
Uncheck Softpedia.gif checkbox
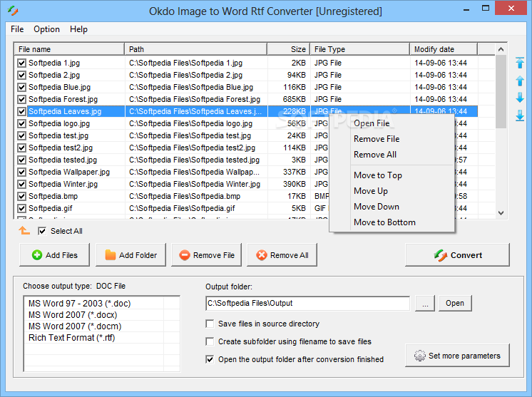(x=21, y=209)
